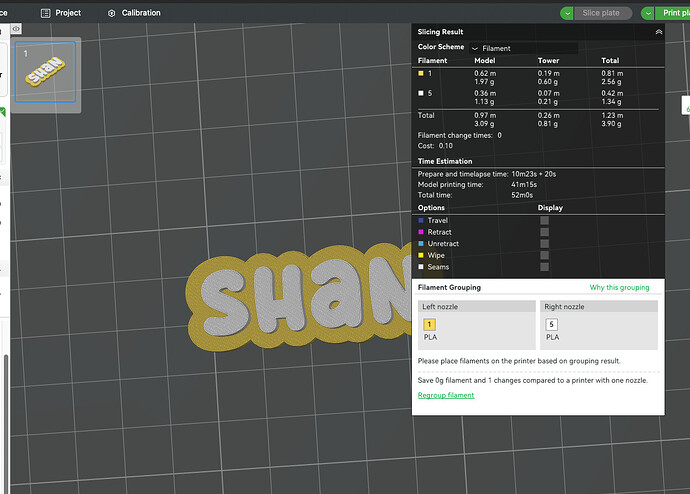This screenshot has width=690, height=494.
Task: Click the Time Estimation heading
Action: (x=445, y=161)
